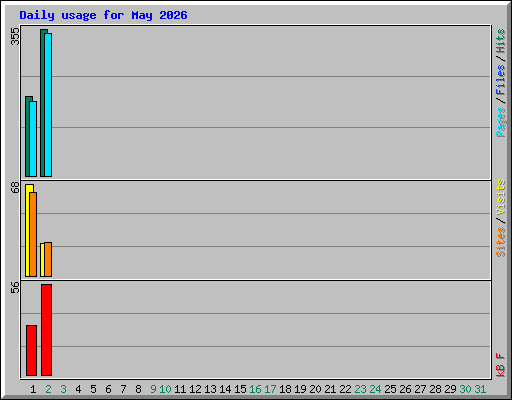
Task: Select the day 2 green hits bar
Action: [43, 103]
